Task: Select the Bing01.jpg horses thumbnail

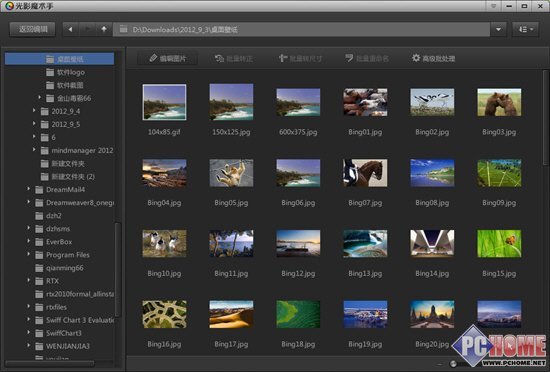Action: tap(365, 102)
